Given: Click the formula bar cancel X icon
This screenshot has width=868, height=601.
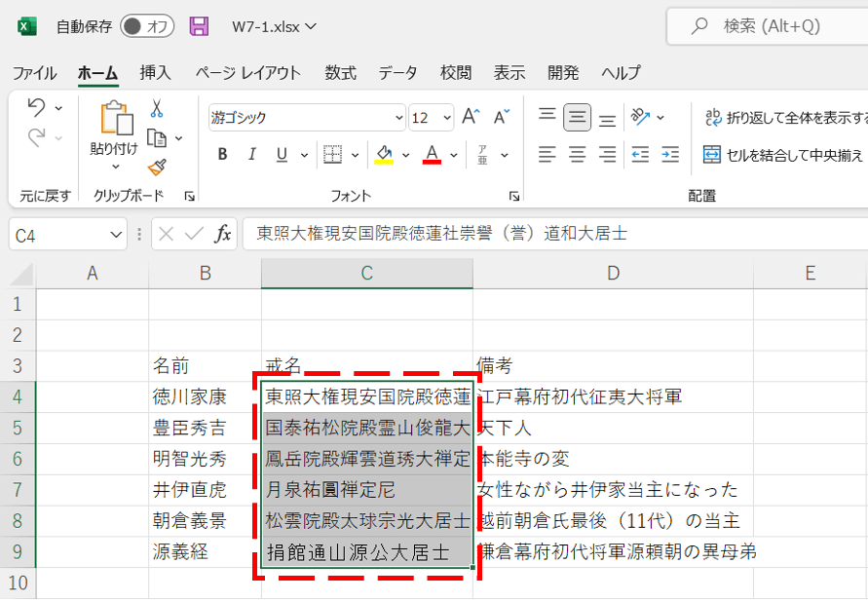Looking at the screenshot, I should (166, 234).
